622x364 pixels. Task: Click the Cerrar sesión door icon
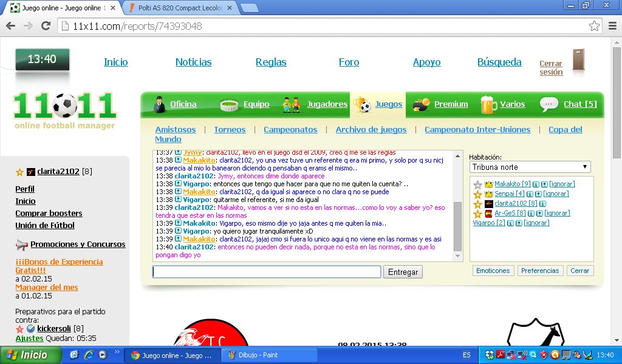point(578,61)
